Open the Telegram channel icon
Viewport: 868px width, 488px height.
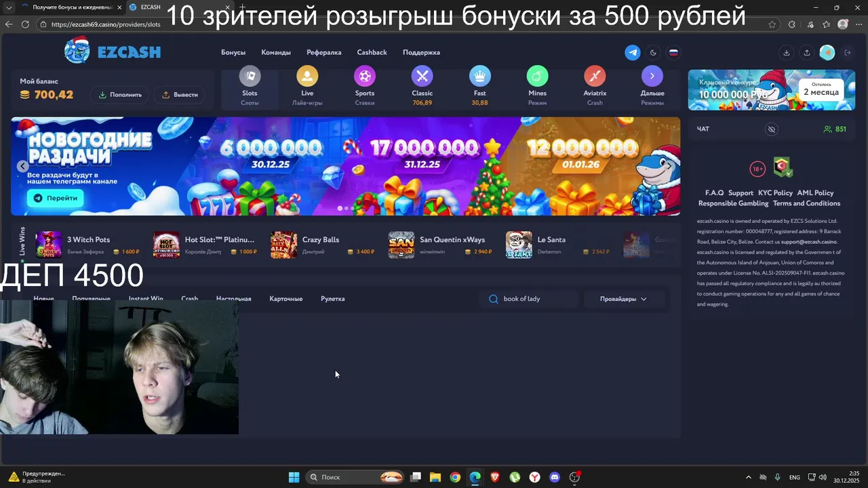(x=633, y=52)
